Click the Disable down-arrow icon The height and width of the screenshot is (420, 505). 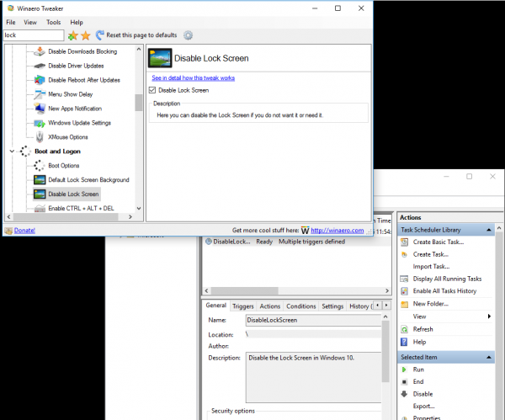point(404,394)
